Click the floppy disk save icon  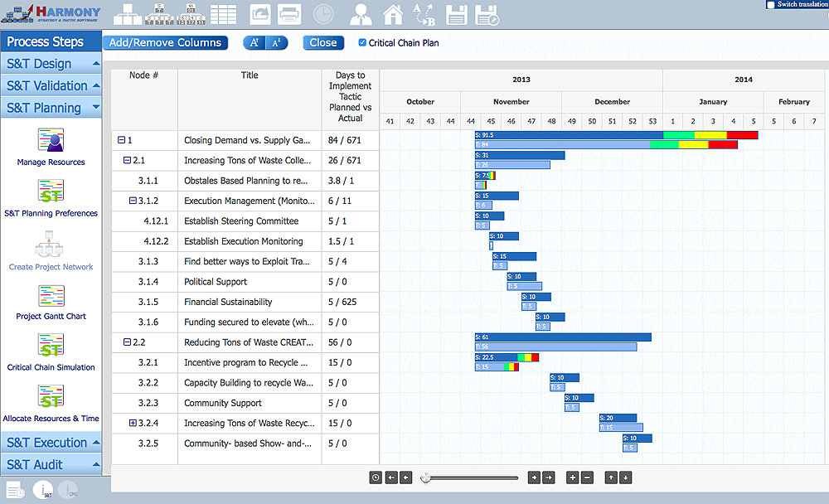point(455,14)
